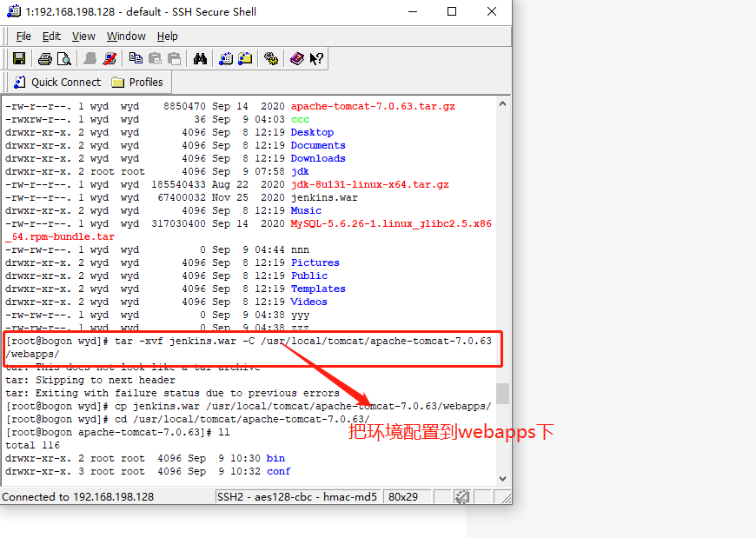Open a New Terminal Window icon
Screen dimensions: 756x538
point(226,59)
